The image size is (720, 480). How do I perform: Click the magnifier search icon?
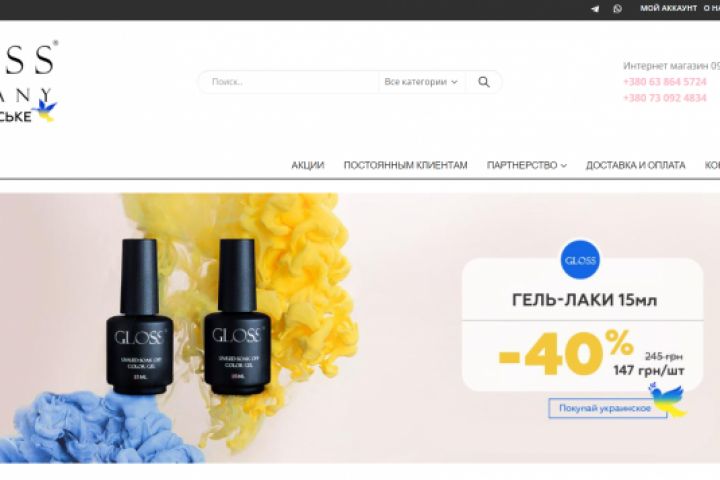[x=484, y=82]
